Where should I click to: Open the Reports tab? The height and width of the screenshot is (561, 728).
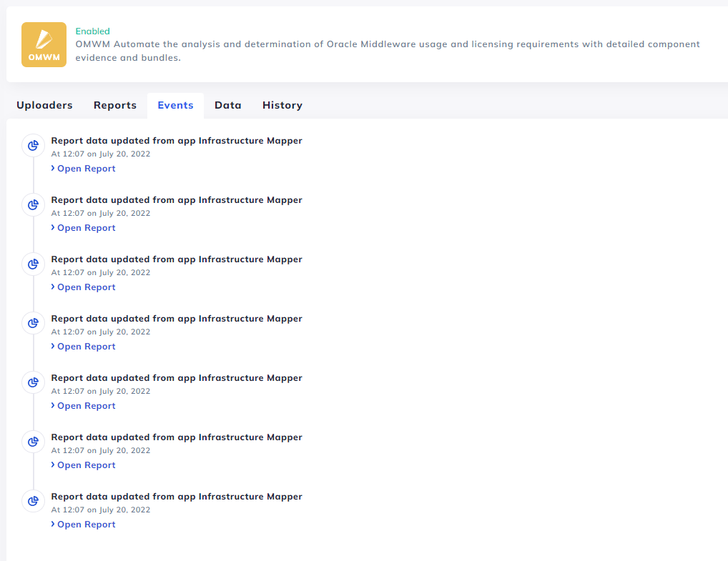[x=115, y=105]
